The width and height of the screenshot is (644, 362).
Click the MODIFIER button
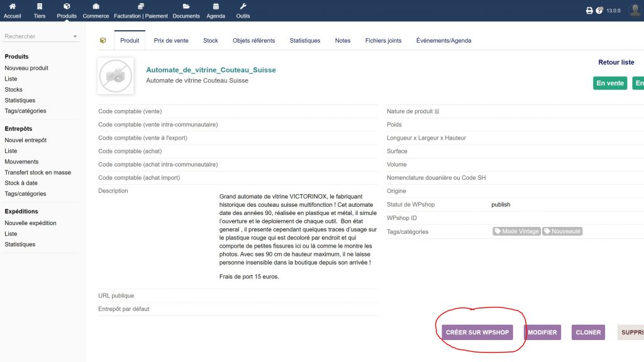pyautogui.click(x=543, y=332)
